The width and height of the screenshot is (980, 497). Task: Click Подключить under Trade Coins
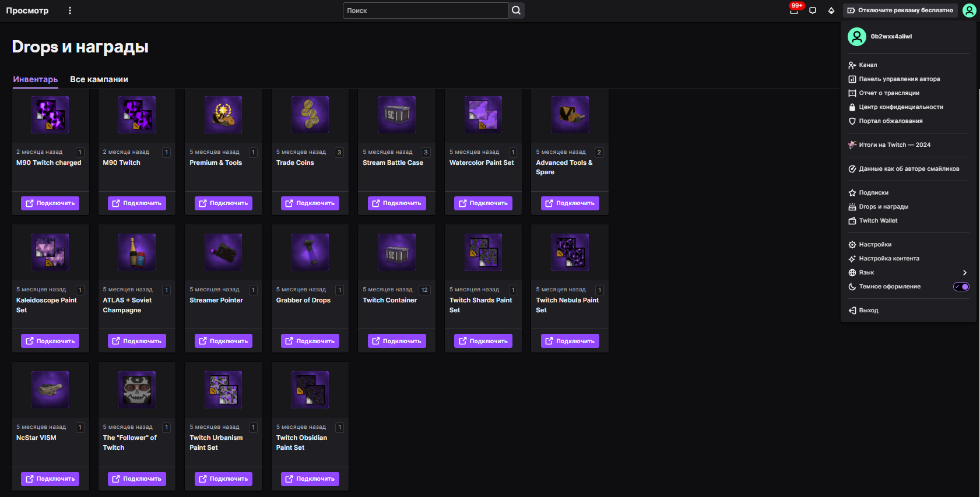pos(310,203)
